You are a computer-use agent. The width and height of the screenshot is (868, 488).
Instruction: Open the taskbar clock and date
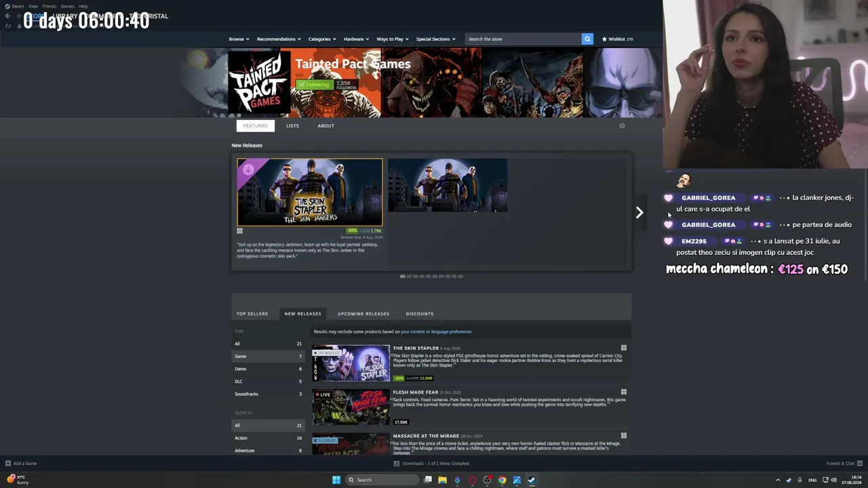click(x=852, y=480)
